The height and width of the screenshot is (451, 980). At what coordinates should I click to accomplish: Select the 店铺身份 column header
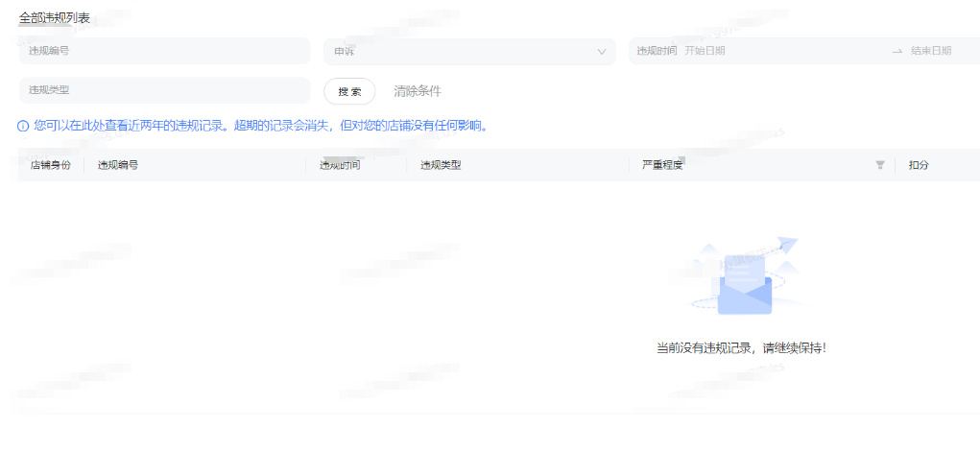[x=50, y=165]
